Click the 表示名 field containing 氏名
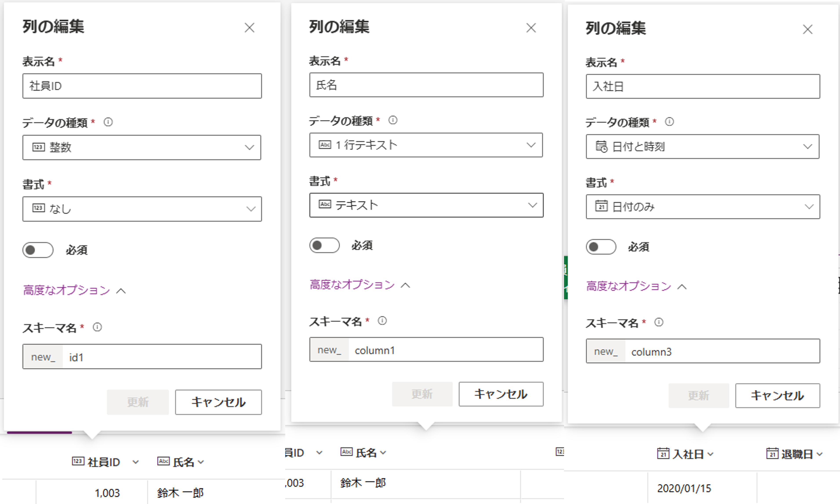This screenshot has width=840, height=504. 426,85
